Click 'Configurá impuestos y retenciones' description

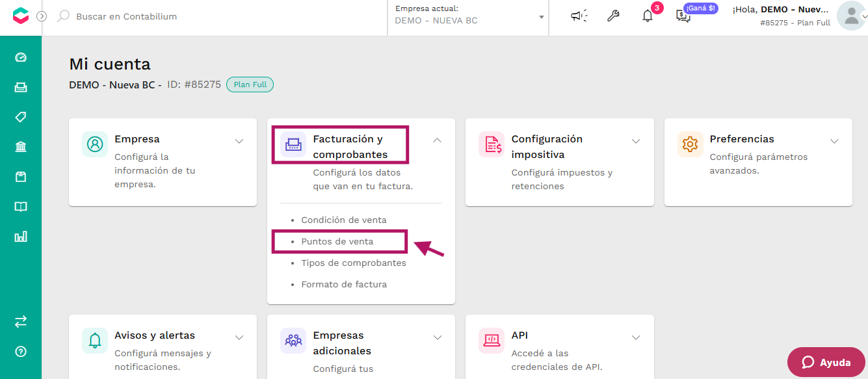click(562, 179)
